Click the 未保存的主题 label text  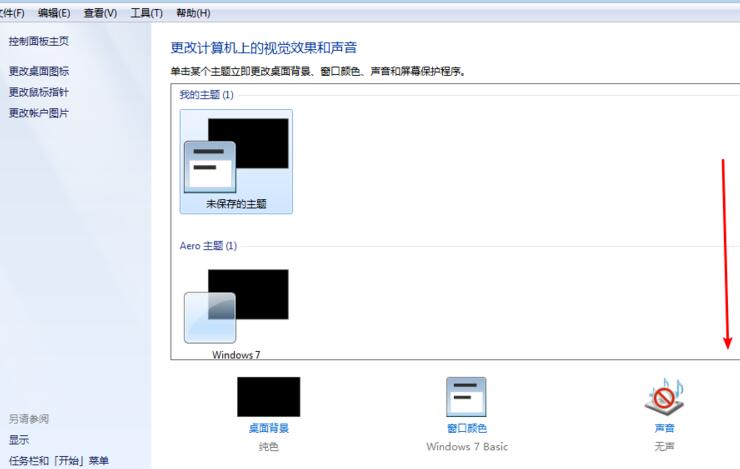click(236, 204)
